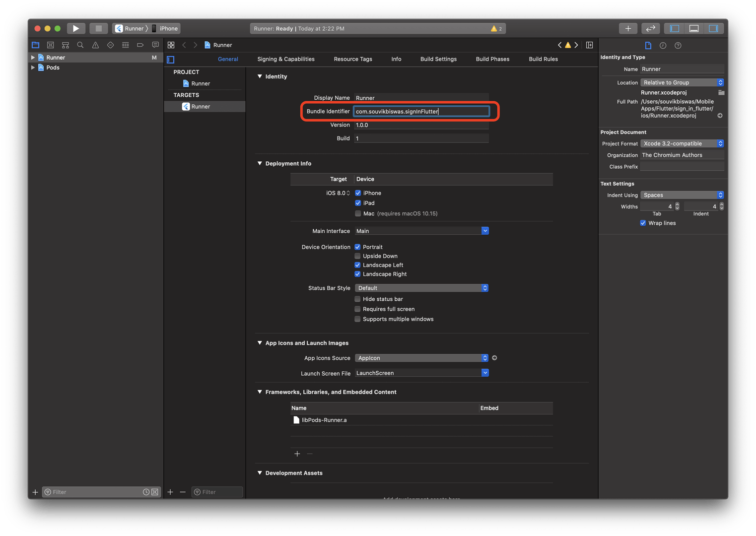
Task: Expand the Pods project in navigator
Action: point(33,67)
